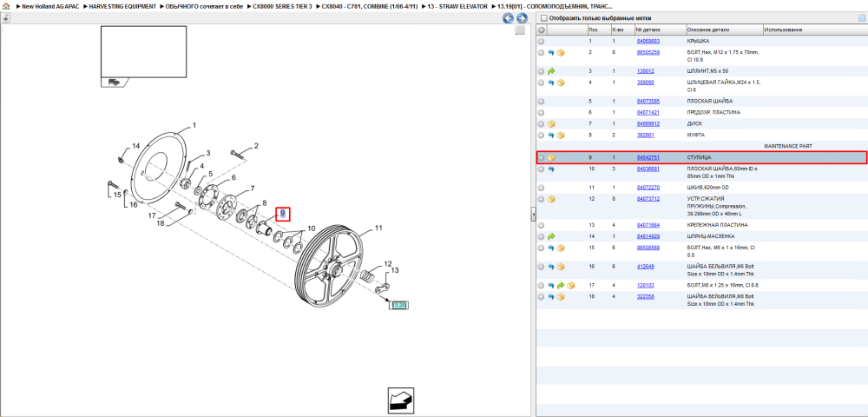Click blue arrow for МУФТА row

(551, 136)
